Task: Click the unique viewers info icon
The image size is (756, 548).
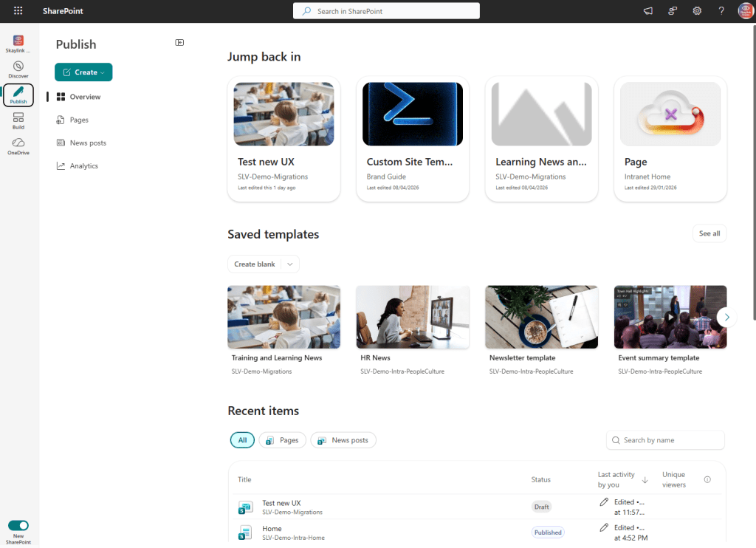Action: (x=707, y=480)
